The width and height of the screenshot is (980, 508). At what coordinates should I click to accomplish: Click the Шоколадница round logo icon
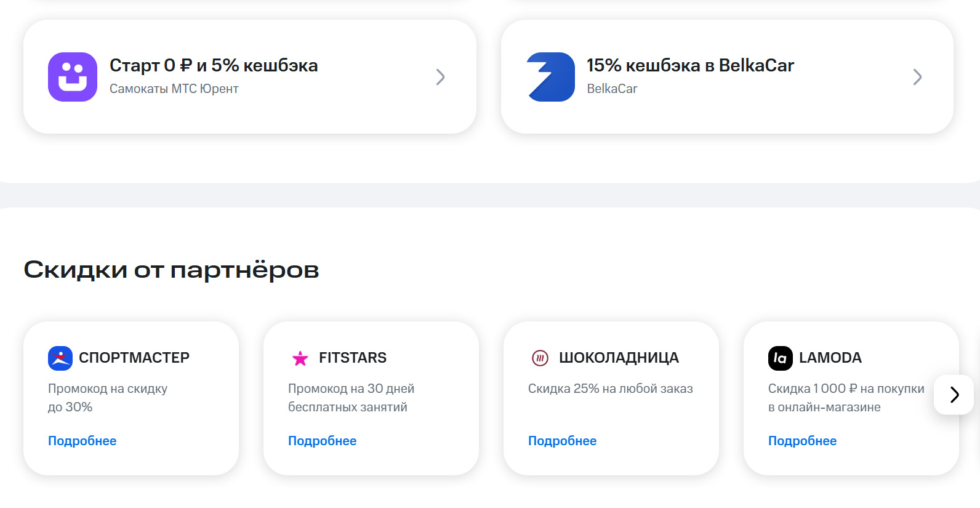point(540,358)
